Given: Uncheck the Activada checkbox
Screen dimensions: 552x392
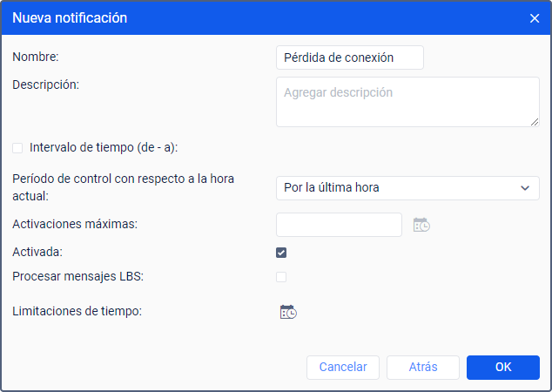Looking at the screenshot, I should tap(281, 253).
